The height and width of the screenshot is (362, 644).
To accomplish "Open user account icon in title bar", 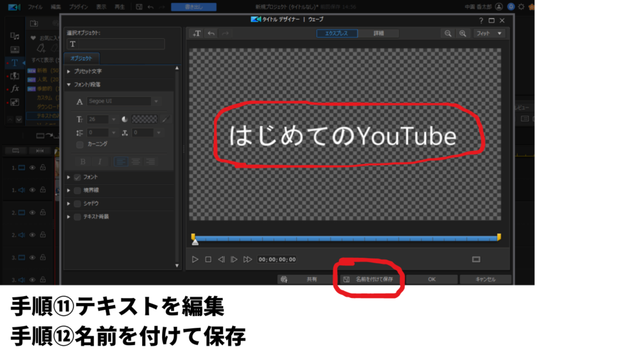I will (x=499, y=6).
